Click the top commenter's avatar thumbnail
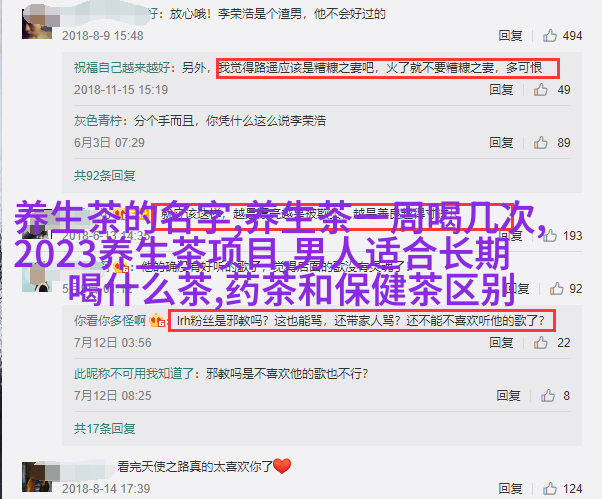 click(x=36, y=24)
